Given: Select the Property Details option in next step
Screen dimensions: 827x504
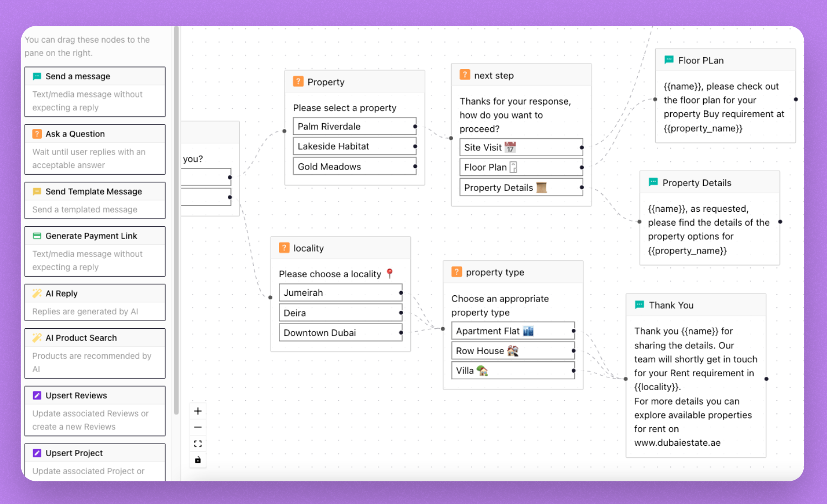Looking at the screenshot, I should click(x=521, y=188).
